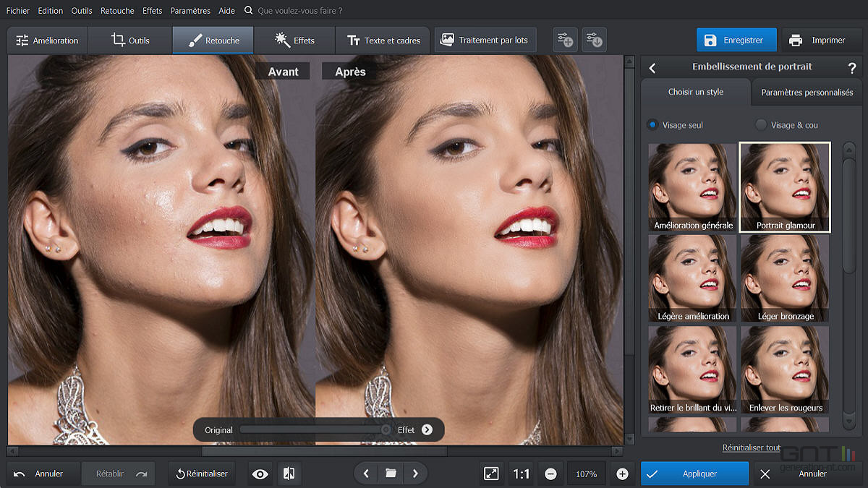Expand the Effet chevron on the slider

426,429
